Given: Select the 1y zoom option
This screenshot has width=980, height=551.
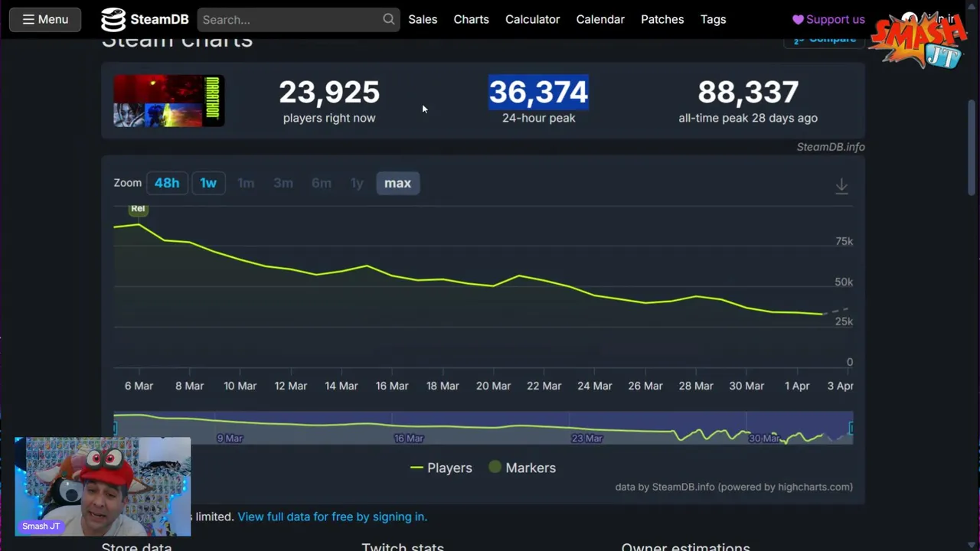Looking at the screenshot, I should tap(357, 183).
